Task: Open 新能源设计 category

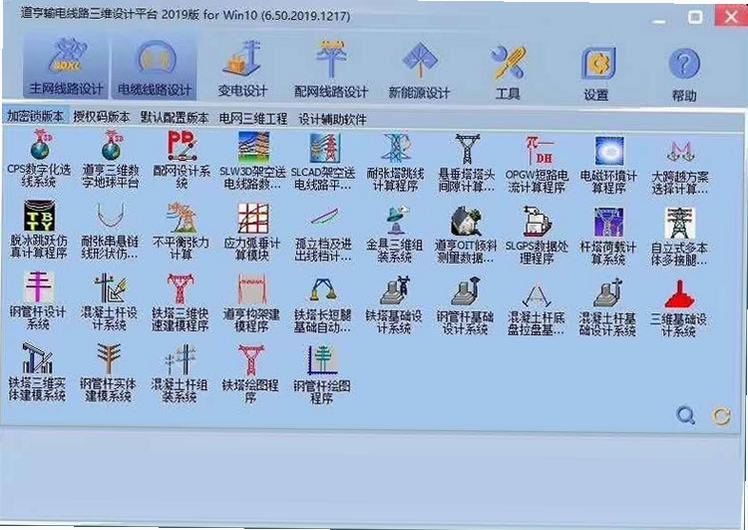Action: (x=419, y=72)
